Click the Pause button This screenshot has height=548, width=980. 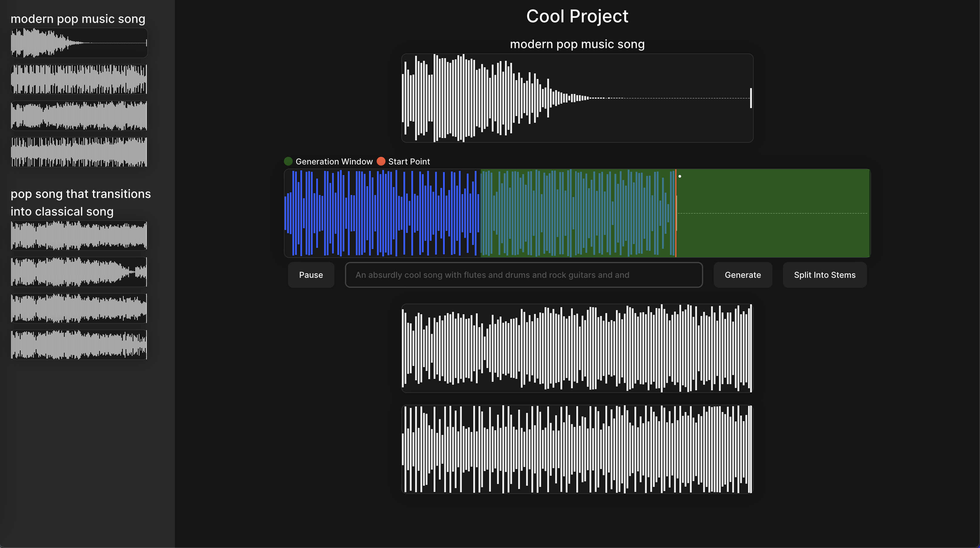(311, 275)
